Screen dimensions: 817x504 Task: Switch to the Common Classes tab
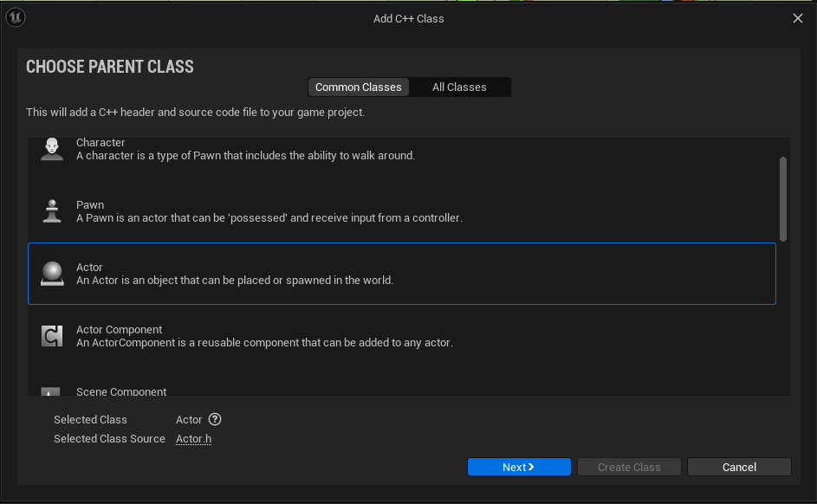coord(359,87)
